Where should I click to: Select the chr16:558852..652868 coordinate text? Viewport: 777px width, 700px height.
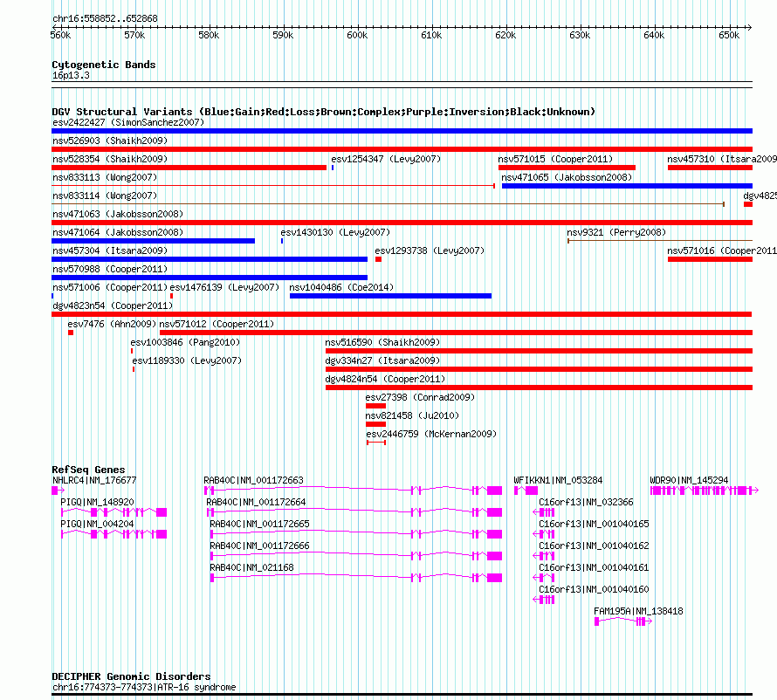click(105, 18)
